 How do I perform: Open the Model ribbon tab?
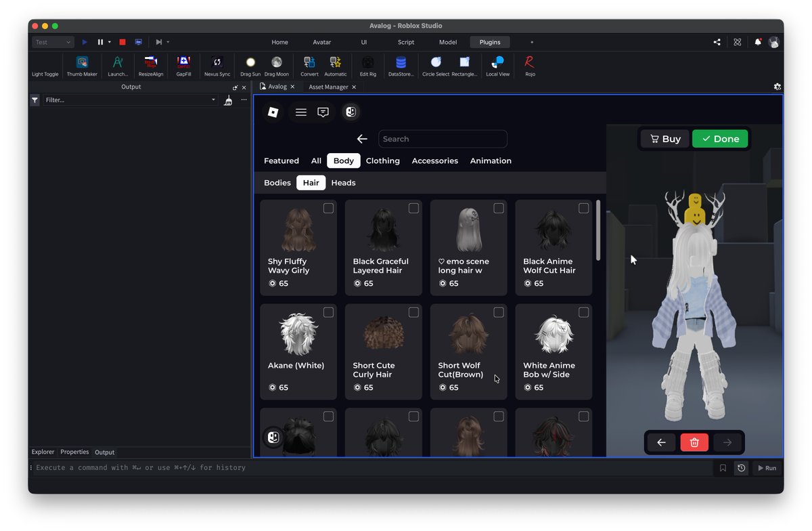[x=448, y=42]
